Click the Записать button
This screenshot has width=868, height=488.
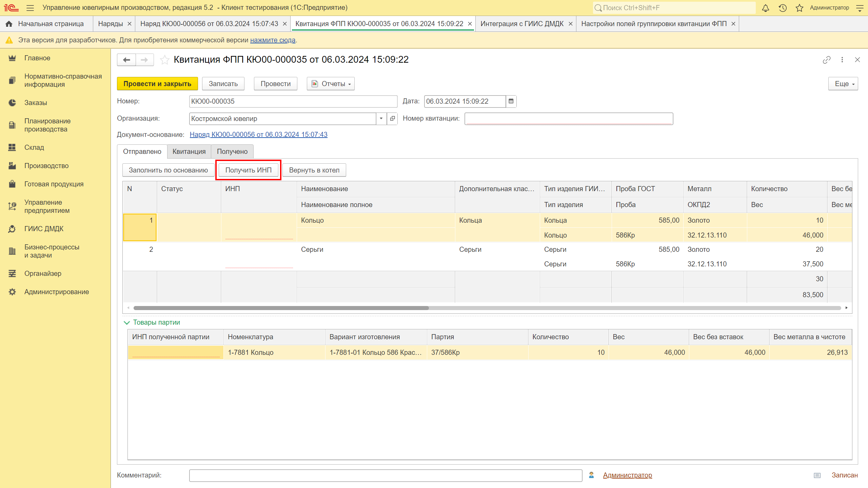pyautogui.click(x=223, y=84)
